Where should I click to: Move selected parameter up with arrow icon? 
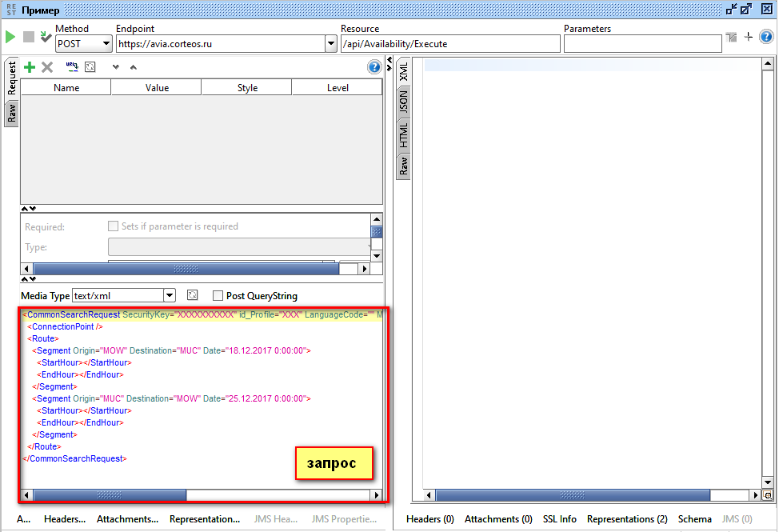[133, 67]
